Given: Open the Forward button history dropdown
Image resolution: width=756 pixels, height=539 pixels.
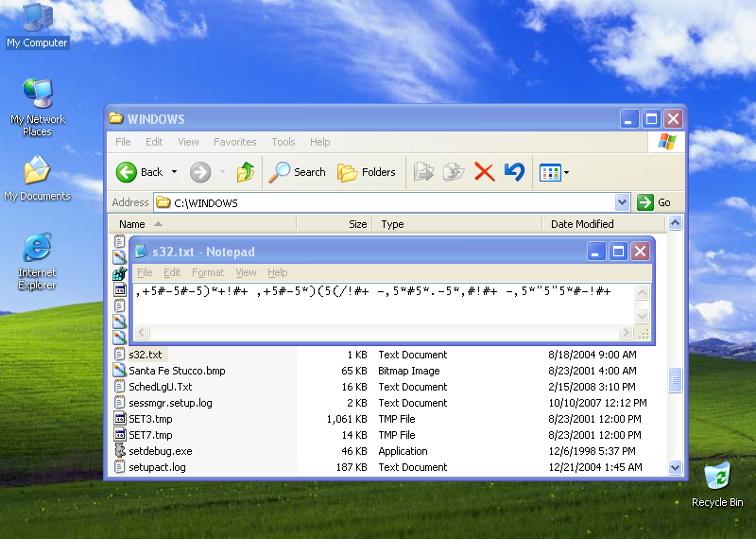Looking at the screenshot, I should click(x=222, y=172).
